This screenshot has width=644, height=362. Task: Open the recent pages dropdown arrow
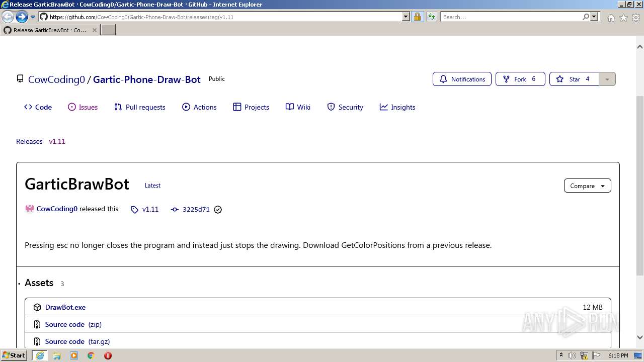[33, 17]
